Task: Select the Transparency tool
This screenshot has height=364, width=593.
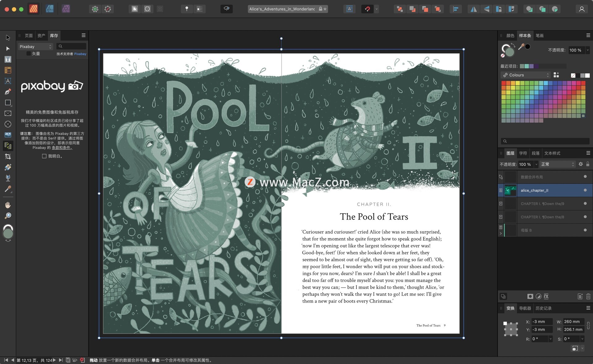Action: 8,178
